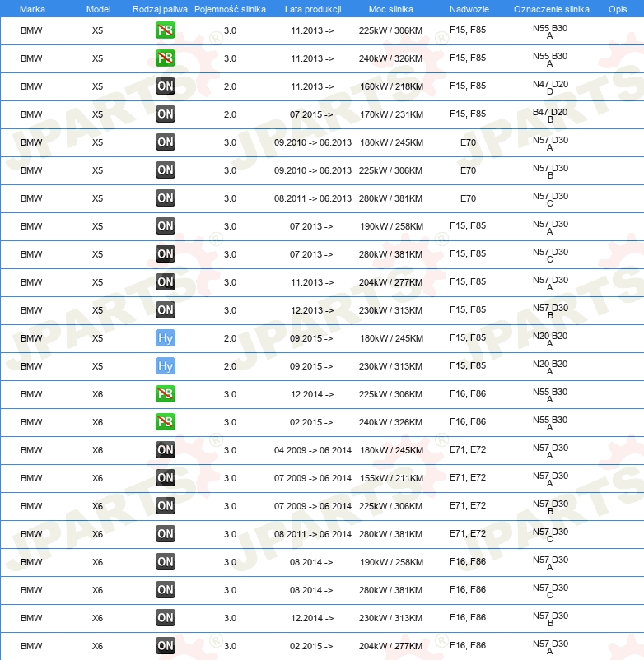The height and width of the screenshot is (660, 644).
Task: Click the Moc silnika column header
Action: point(391,9)
